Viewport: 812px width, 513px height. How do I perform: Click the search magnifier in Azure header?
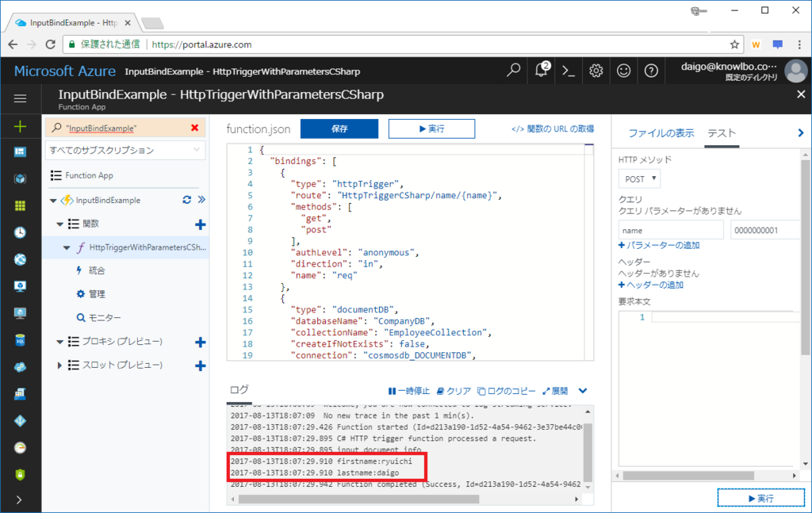[513, 71]
